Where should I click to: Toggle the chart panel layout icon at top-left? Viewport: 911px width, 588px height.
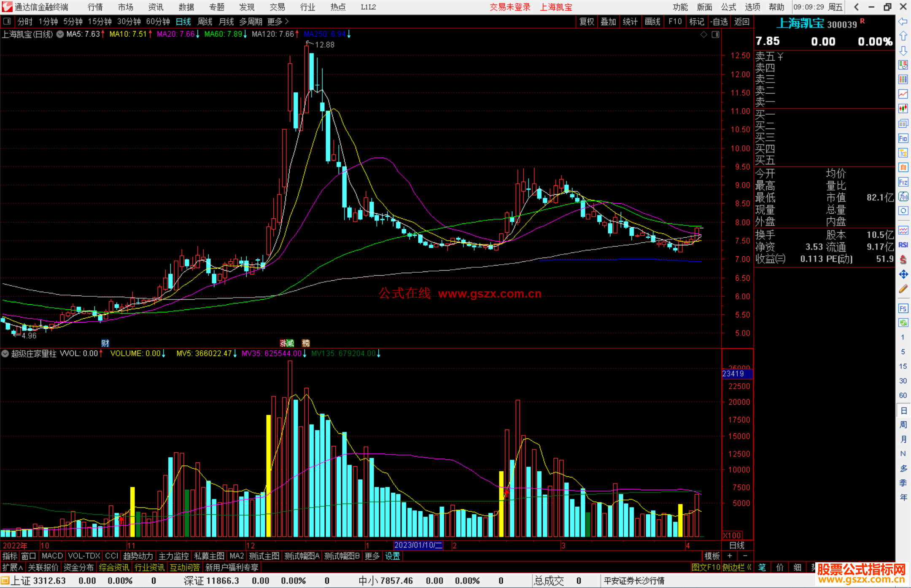(x=7, y=21)
